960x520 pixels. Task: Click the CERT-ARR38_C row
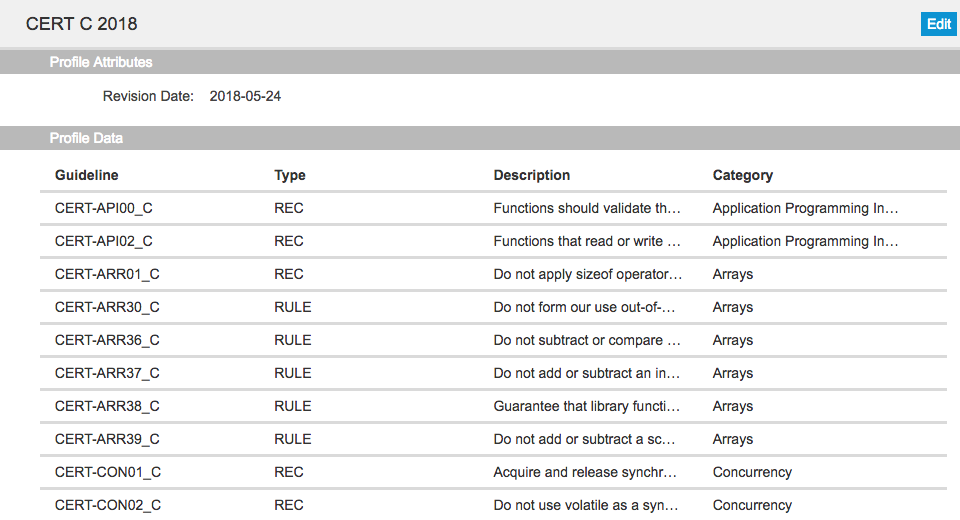tap(493, 407)
